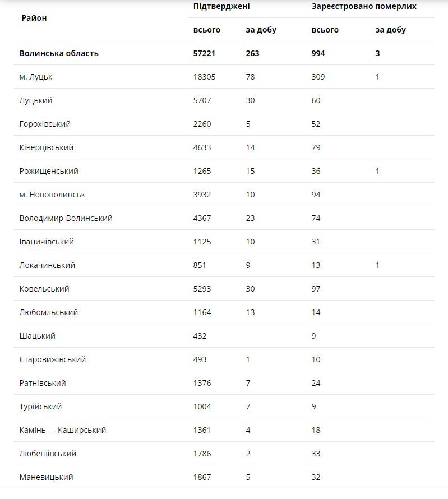Click the Іваничівський district name

[x=47, y=242]
